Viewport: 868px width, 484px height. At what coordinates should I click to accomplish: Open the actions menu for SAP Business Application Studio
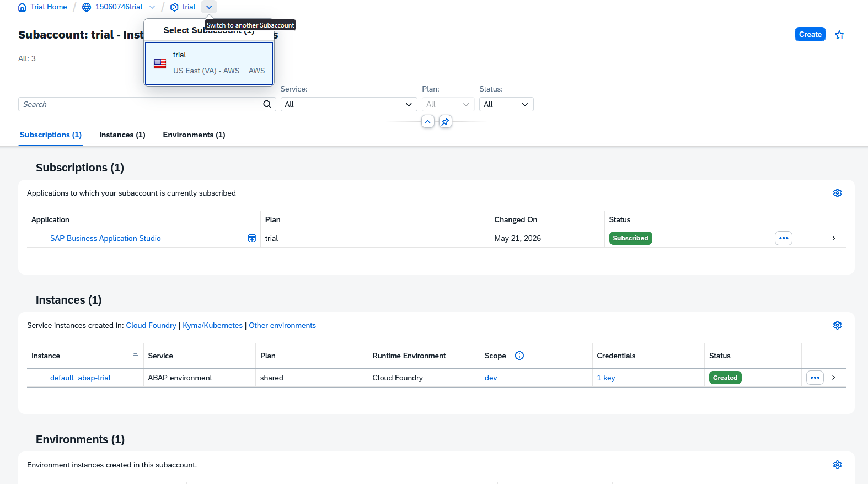pyautogui.click(x=784, y=238)
